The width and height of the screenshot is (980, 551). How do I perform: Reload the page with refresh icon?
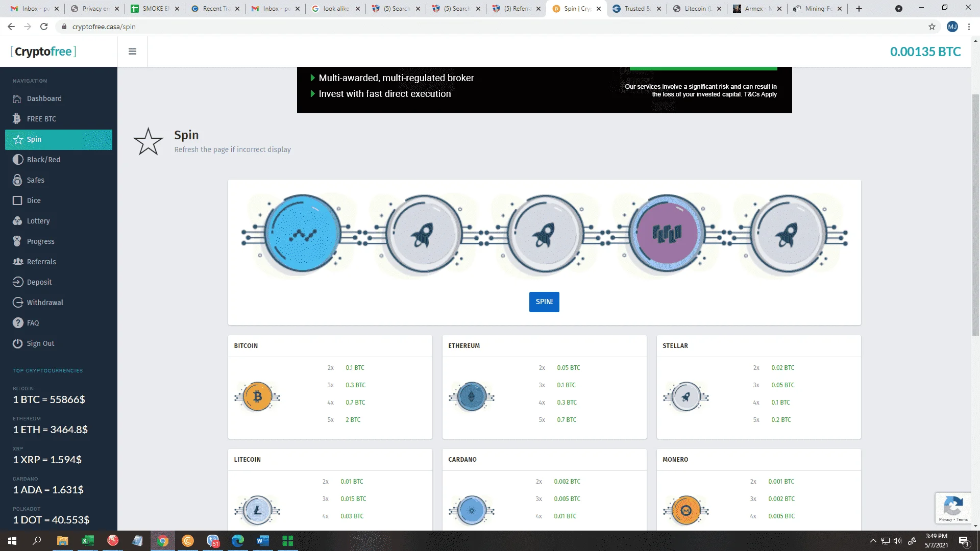click(x=44, y=27)
